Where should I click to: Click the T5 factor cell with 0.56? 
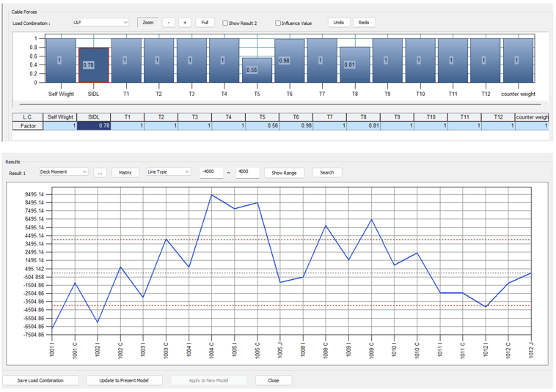pyautogui.click(x=262, y=126)
